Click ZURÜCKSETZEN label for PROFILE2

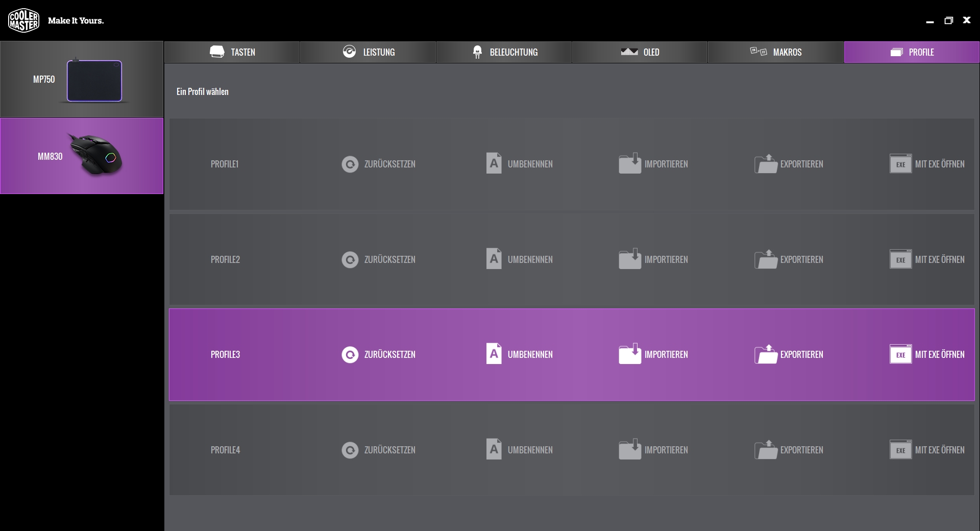point(389,259)
